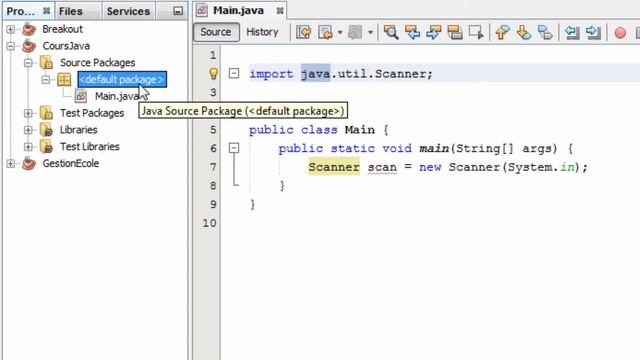Click the Breakout project coffee-cup icon
This screenshot has height=360, width=640.
point(29,29)
